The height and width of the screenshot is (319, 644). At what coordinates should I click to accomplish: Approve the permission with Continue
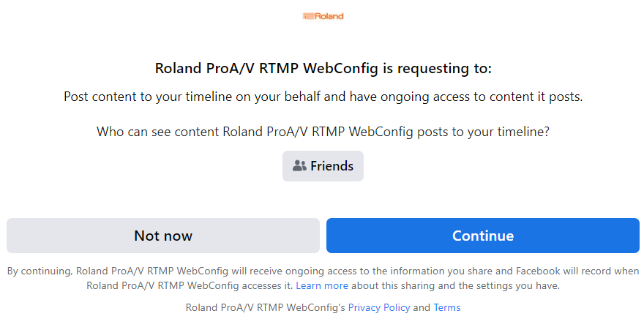[x=483, y=236]
